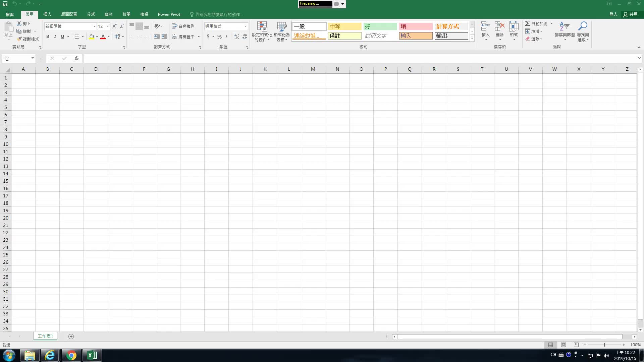Click the Delete Cells icon
Image resolution: width=644 pixels, height=362 pixels.
pos(500,26)
